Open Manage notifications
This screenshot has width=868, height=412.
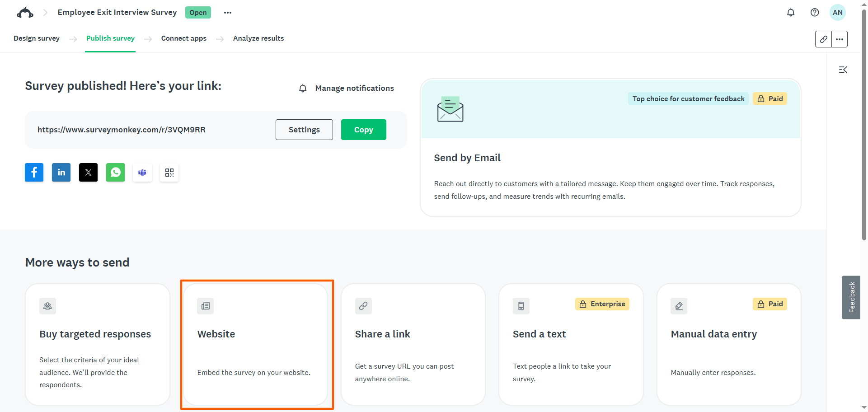pos(355,89)
